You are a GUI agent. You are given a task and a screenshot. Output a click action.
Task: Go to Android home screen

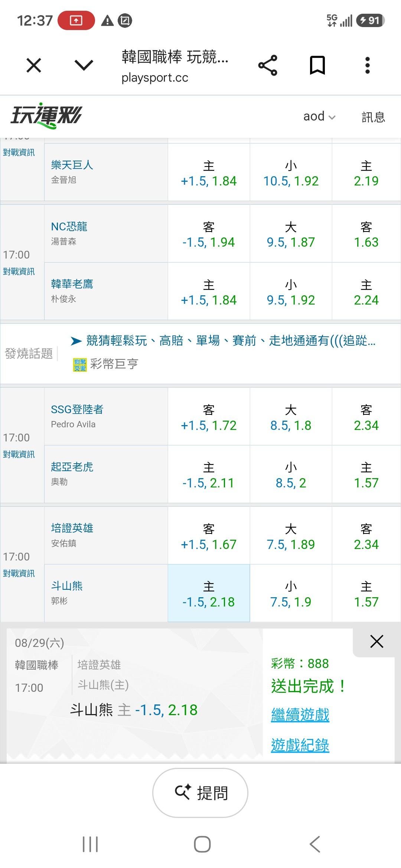pyautogui.click(x=202, y=844)
